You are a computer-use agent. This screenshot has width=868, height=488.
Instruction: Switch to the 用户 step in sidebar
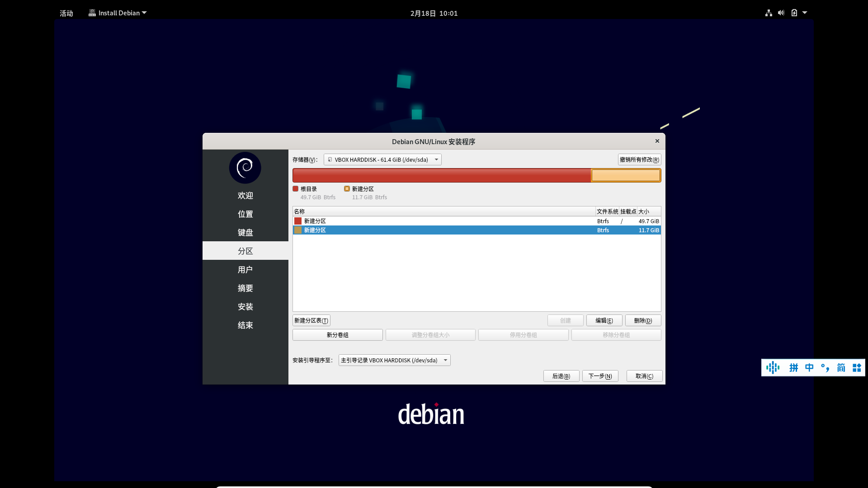tap(245, 269)
